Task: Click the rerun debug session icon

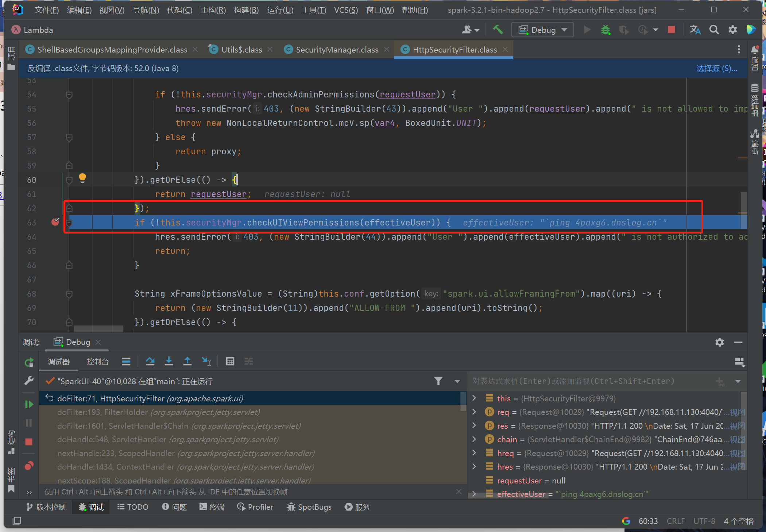Action: (x=29, y=362)
